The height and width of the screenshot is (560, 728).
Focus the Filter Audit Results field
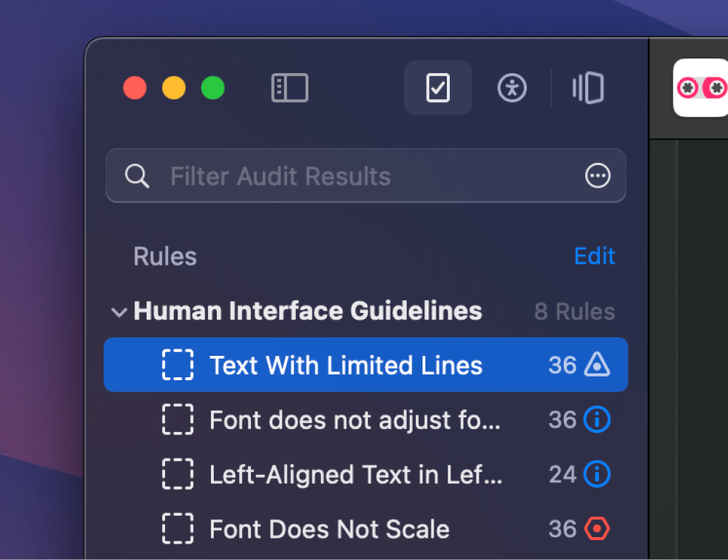[366, 175]
